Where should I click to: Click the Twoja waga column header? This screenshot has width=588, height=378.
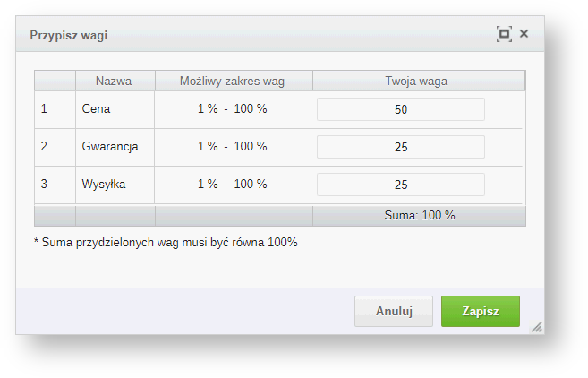(x=416, y=82)
